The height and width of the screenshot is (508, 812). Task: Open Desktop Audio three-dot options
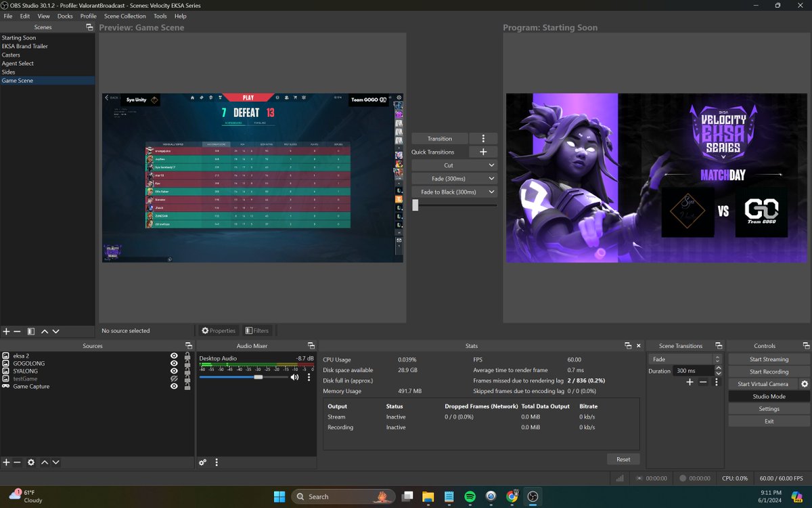309,377
